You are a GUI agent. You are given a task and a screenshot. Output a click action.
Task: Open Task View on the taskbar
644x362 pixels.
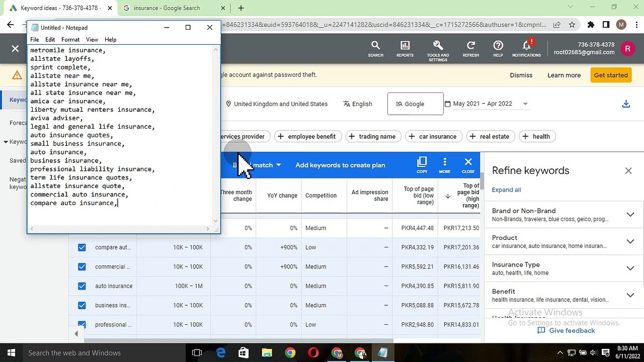[x=197, y=353]
